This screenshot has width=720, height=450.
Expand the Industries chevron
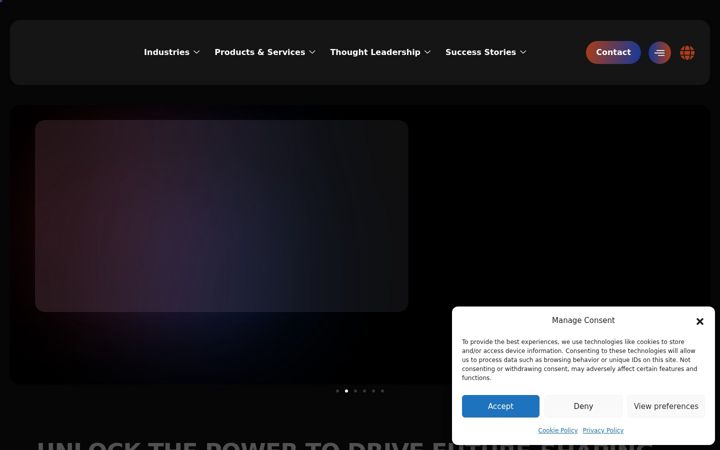pyautogui.click(x=197, y=52)
